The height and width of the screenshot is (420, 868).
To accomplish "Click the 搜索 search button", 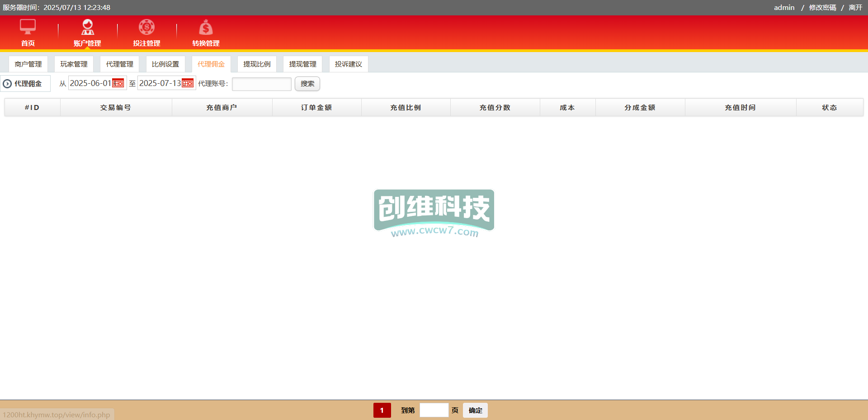I will click(307, 84).
